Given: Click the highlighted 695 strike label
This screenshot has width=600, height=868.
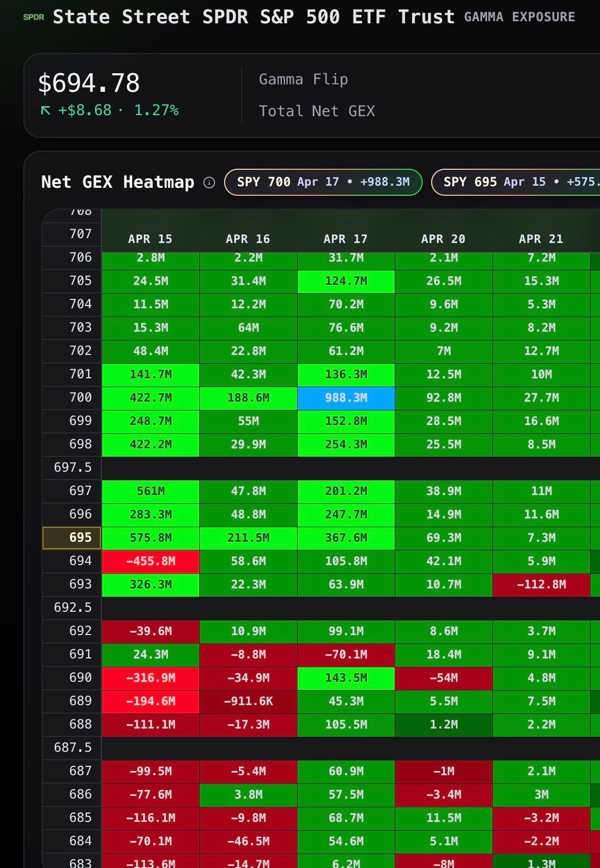Looking at the screenshot, I should point(72,537).
